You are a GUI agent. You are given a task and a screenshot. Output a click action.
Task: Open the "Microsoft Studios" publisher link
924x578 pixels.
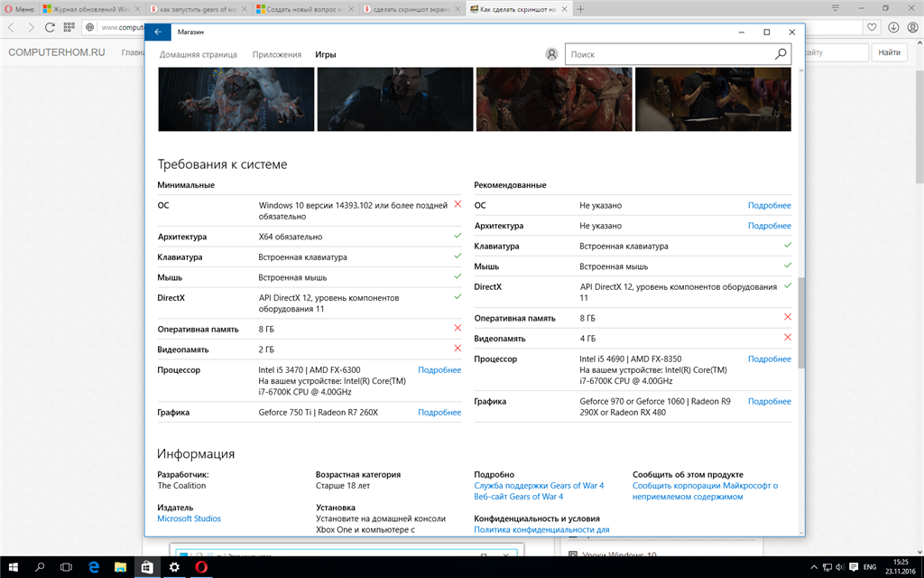click(189, 518)
